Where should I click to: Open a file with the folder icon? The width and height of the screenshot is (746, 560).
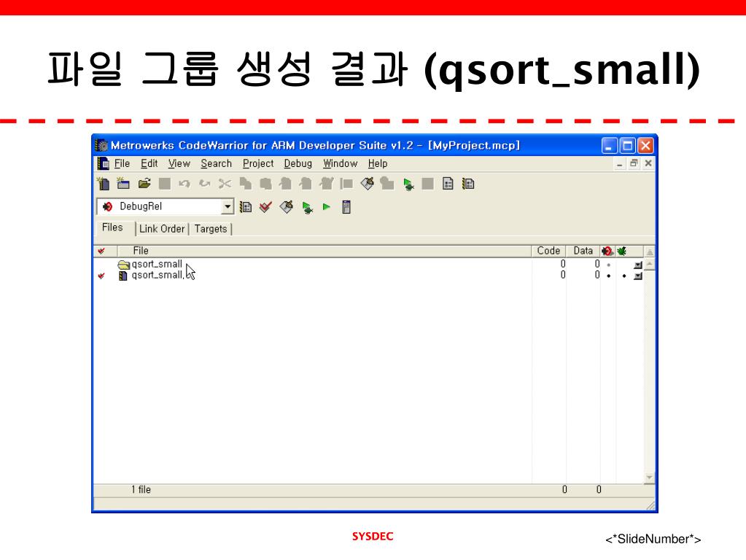[x=144, y=184]
